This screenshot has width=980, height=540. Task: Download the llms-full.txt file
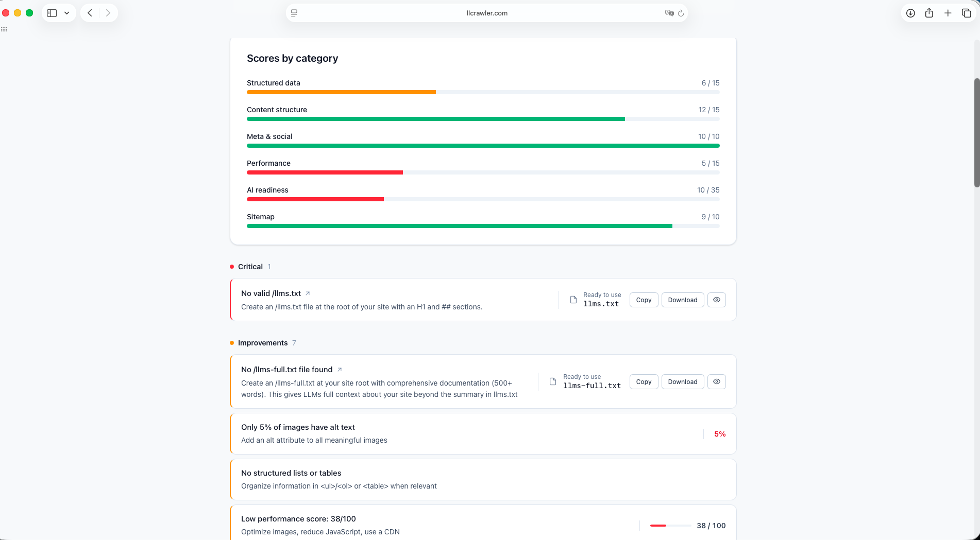pos(682,381)
